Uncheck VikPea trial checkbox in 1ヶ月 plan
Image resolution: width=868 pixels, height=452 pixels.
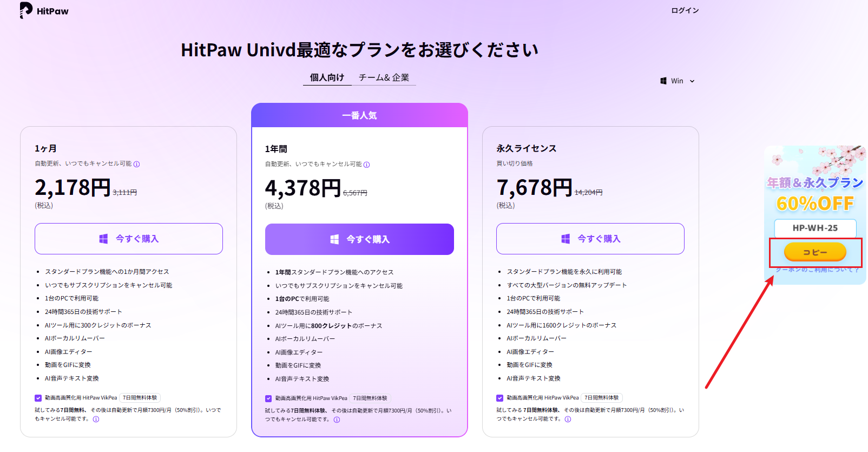(38, 398)
